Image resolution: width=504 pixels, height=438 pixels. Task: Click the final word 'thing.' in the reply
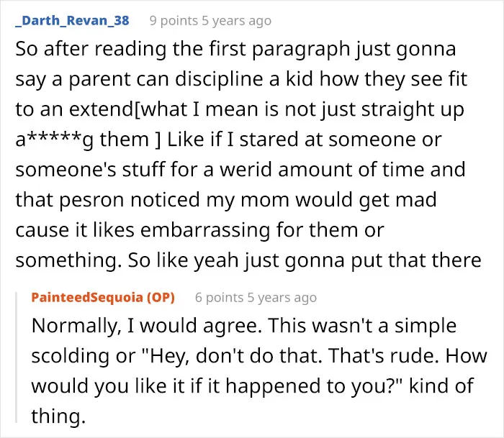coord(58,416)
